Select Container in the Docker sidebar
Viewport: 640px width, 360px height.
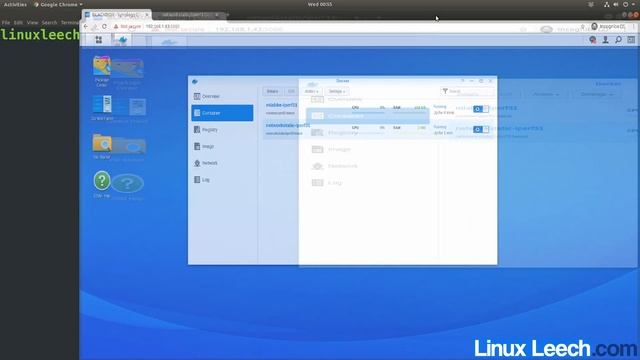pos(222,113)
